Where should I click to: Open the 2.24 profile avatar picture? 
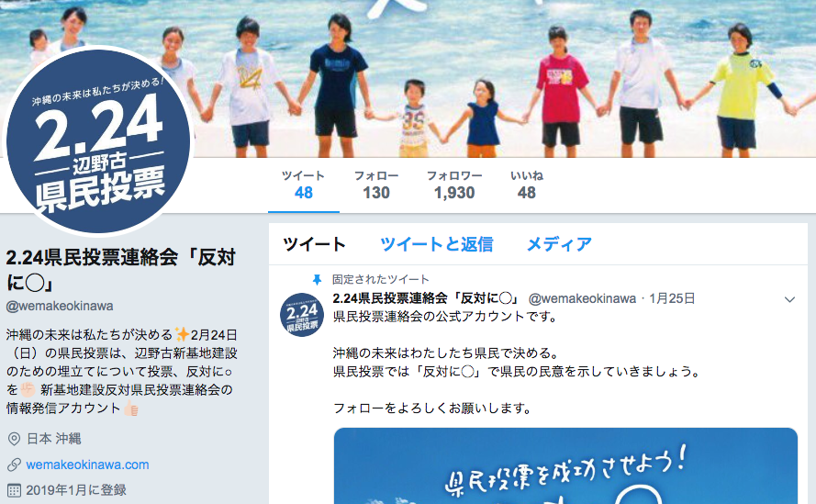(x=98, y=140)
